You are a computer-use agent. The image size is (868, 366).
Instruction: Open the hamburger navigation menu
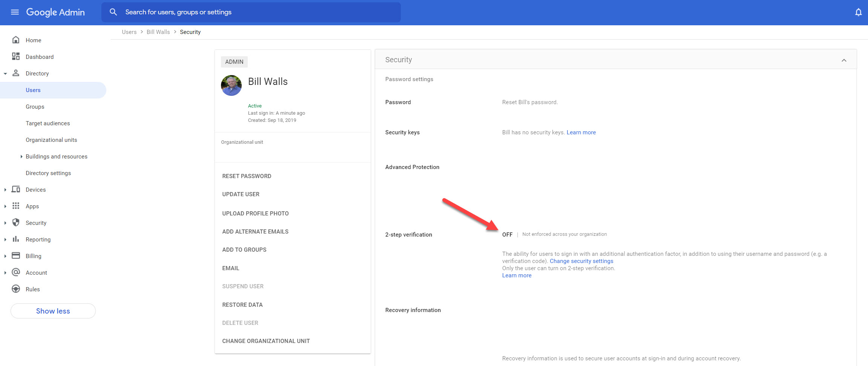coord(15,12)
